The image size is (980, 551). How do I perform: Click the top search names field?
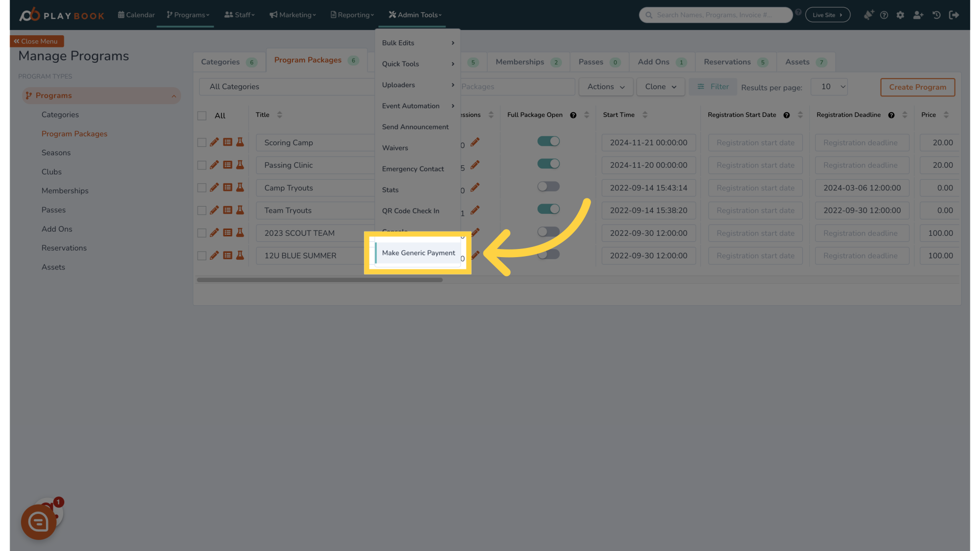pos(716,15)
